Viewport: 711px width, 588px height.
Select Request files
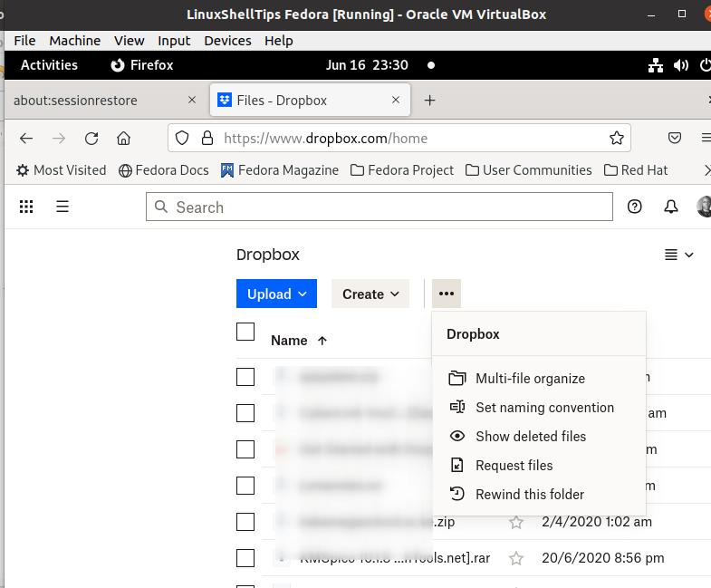pos(539,466)
